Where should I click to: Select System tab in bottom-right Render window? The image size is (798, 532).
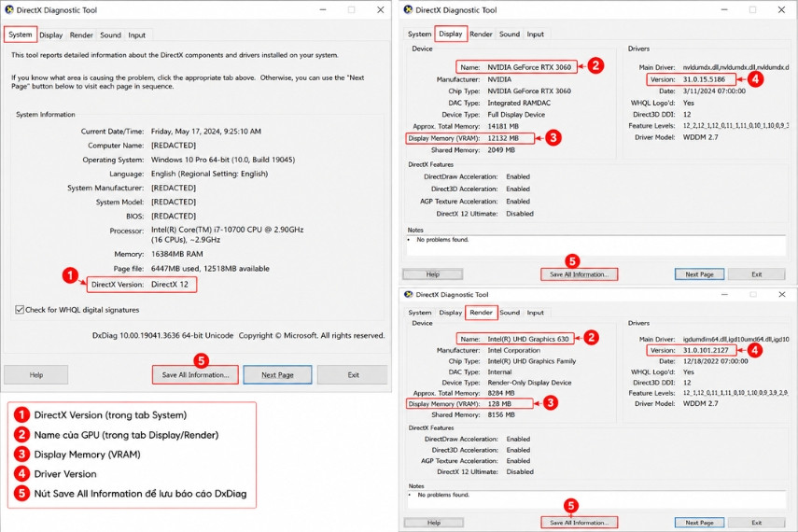(419, 313)
